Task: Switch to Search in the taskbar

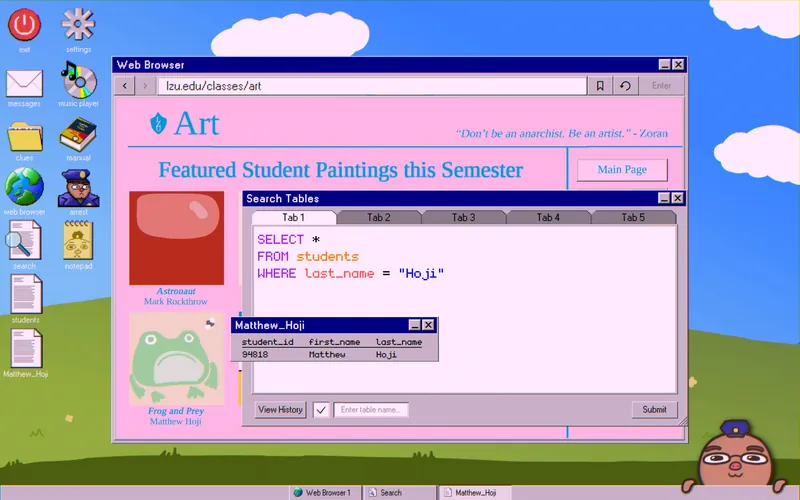Action: (399, 493)
